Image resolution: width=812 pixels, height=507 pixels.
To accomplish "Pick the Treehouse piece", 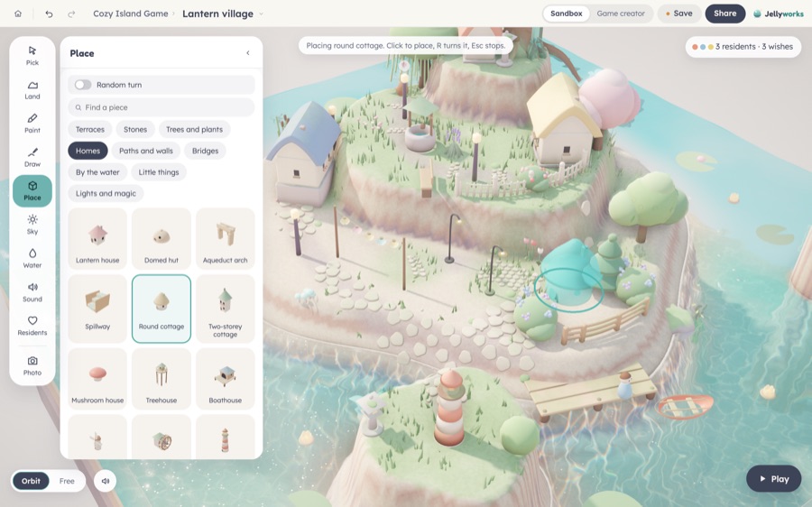I will click(161, 379).
